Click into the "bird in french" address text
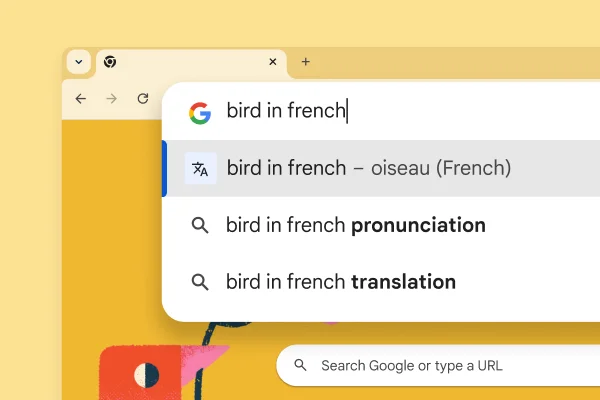Viewport: 600px width, 400px height. [x=286, y=111]
